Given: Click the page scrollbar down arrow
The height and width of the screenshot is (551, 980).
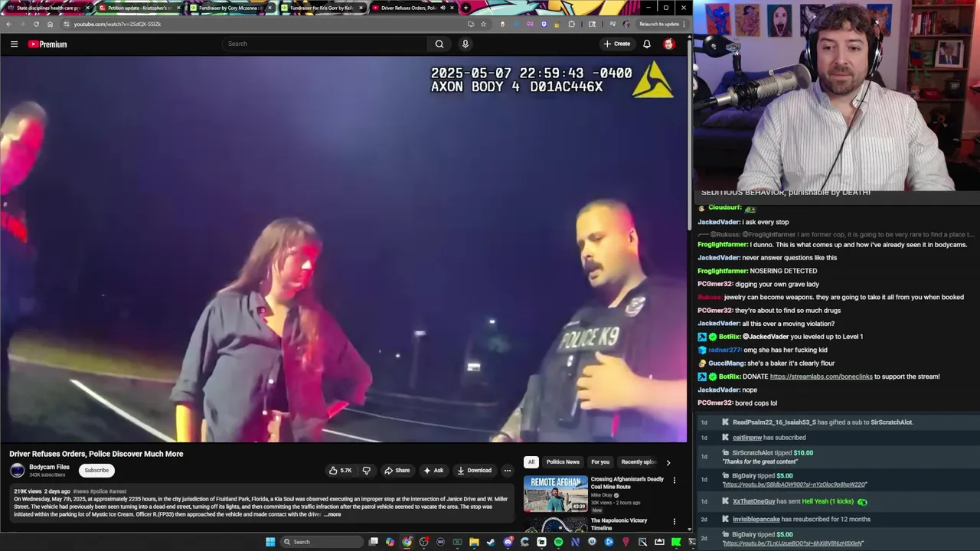Looking at the screenshot, I should click(689, 529).
